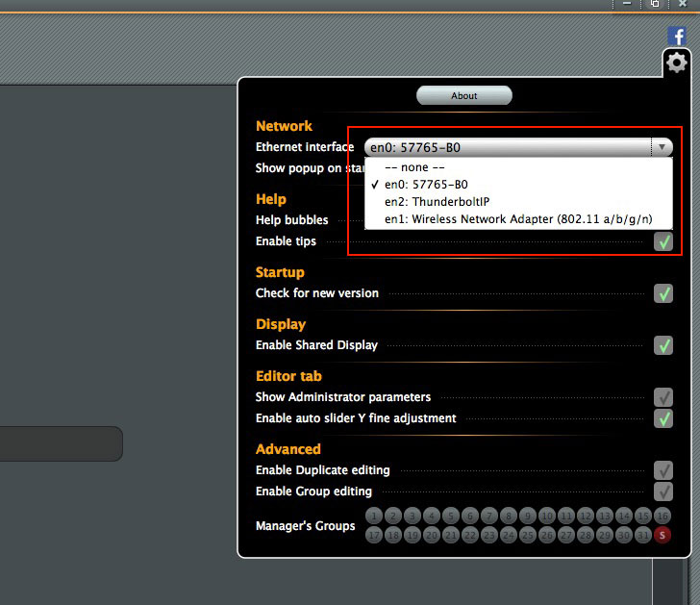Select Manager's Group number 17

(374, 535)
